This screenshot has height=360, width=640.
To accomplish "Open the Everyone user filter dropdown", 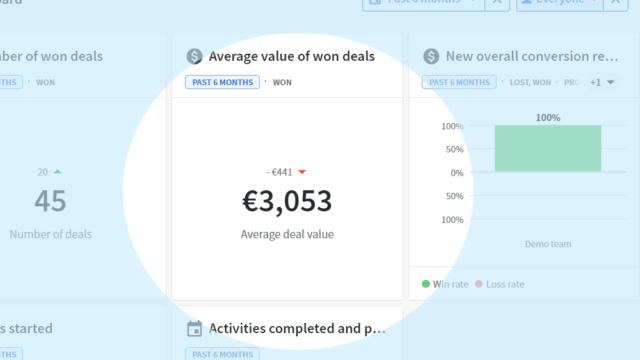I will click(x=560, y=2).
